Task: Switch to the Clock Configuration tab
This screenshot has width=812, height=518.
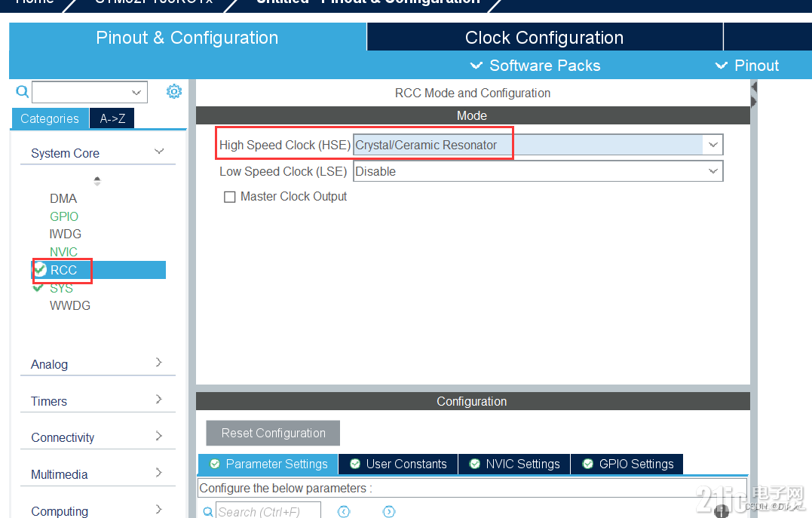Action: [x=544, y=37]
